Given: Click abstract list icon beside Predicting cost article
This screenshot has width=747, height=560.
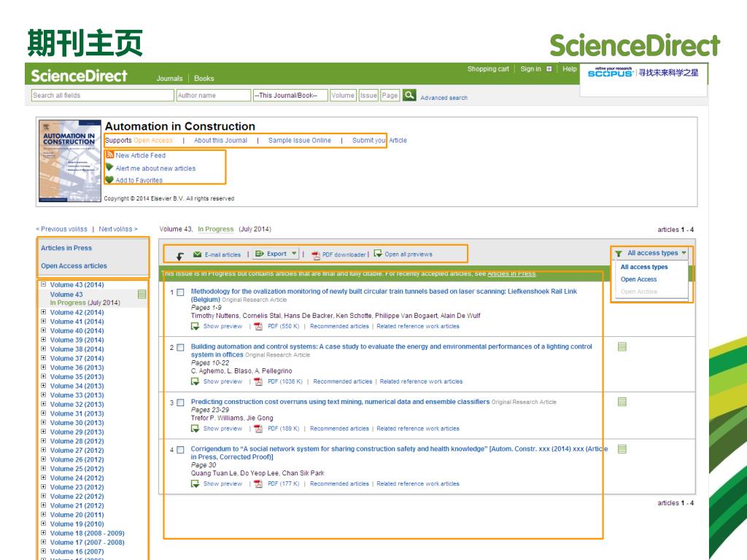Looking at the screenshot, I should click(622, 402).
